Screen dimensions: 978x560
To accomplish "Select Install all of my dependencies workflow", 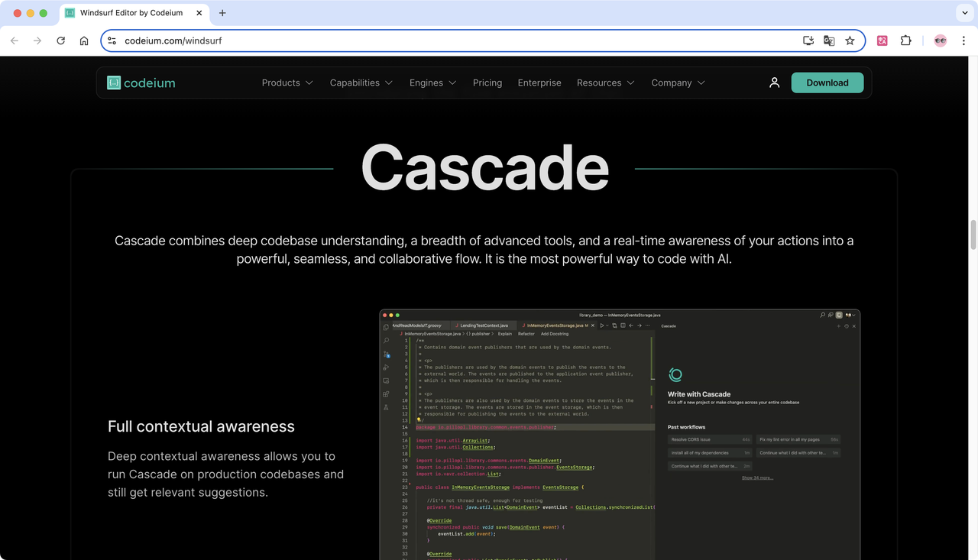I will coord(710,453).
